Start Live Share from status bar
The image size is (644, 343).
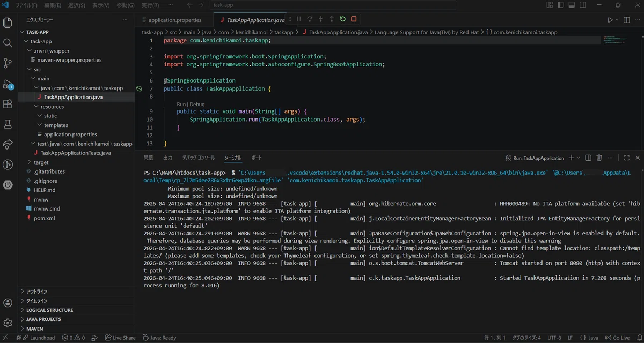[x=120, y=338]
